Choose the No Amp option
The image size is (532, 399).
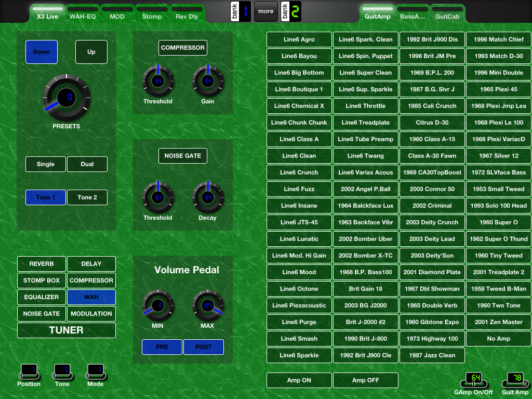498,339
